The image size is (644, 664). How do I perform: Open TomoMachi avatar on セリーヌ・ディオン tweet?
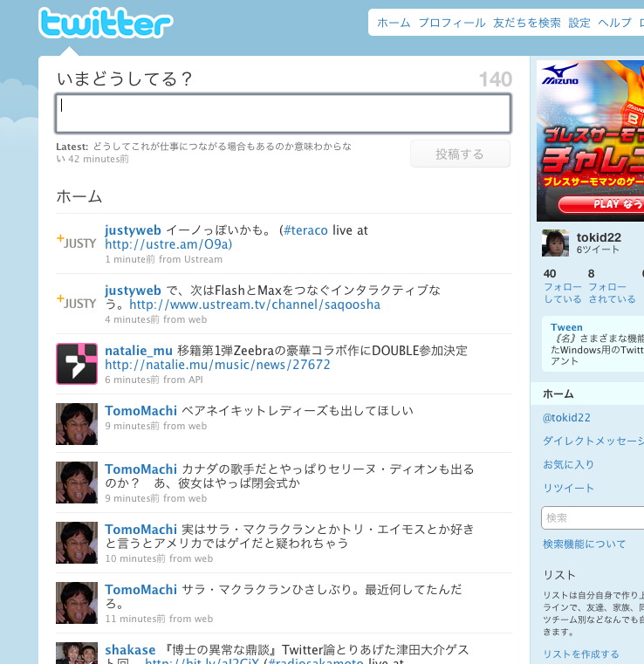click(77, 483)
